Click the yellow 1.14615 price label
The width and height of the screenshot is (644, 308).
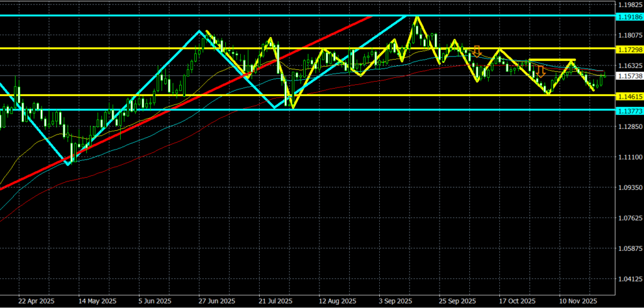tap(628, 96)
